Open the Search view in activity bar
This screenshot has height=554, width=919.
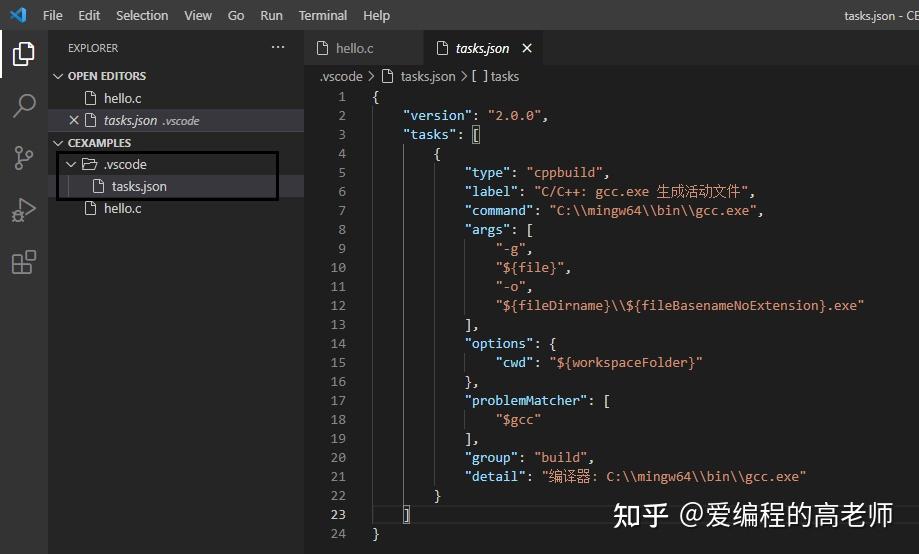(23, 106)
